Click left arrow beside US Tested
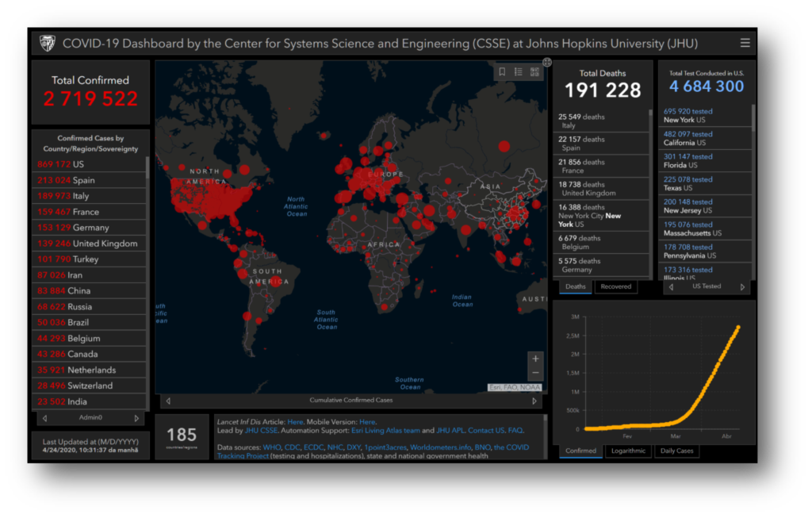Image resolution: width=812 pixels, height=518 pixels. click(671, 287)
